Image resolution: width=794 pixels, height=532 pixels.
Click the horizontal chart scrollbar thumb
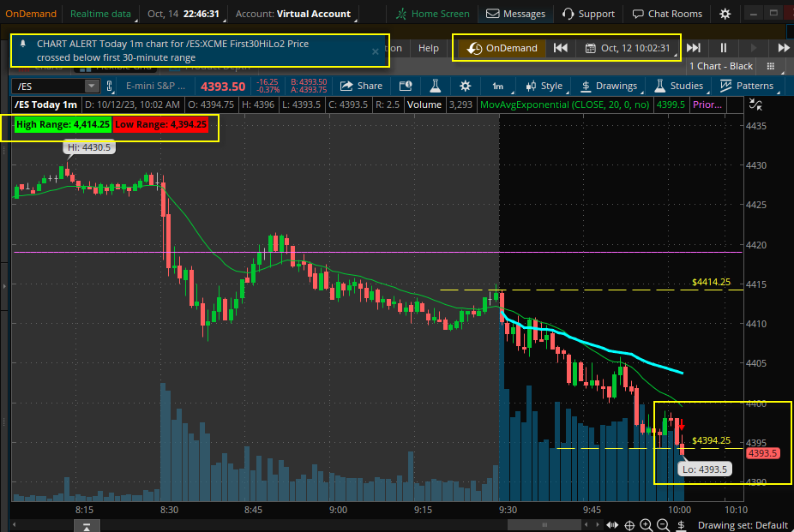tap(544, 525)
